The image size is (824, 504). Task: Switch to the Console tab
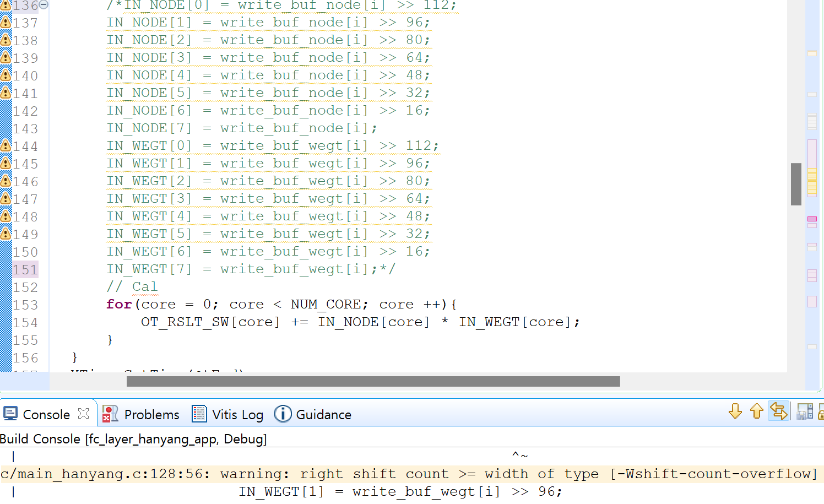click(x=46, y=415)
